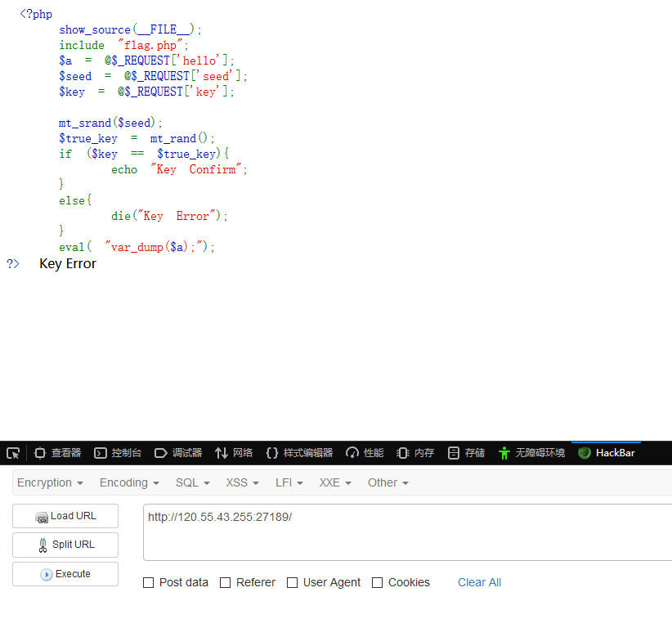Switch to the Memory (内存) tab

(415, 453)
